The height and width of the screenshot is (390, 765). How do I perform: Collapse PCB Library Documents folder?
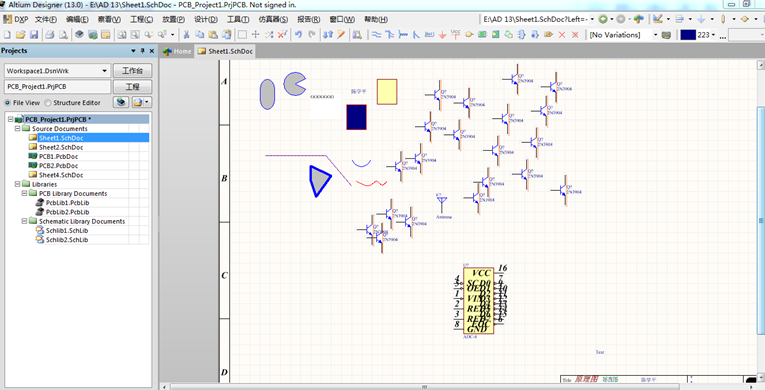(24, 193)
